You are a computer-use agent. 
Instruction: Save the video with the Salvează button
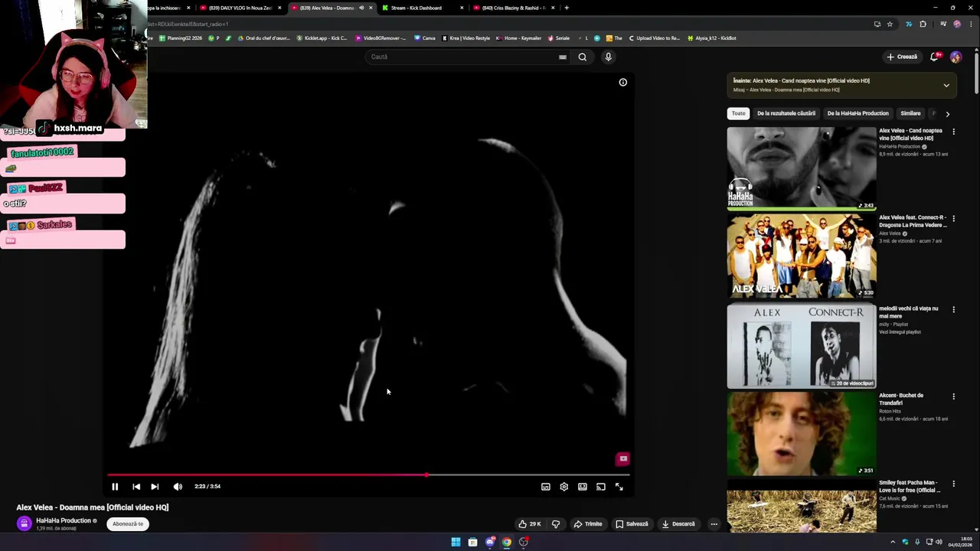coord(632,524)
